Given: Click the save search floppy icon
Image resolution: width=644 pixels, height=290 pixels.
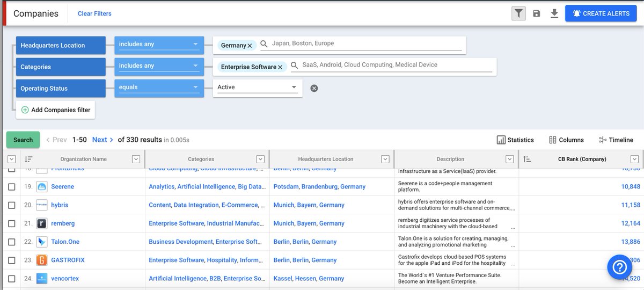Looking at the screenshot, I should [537, 13].
